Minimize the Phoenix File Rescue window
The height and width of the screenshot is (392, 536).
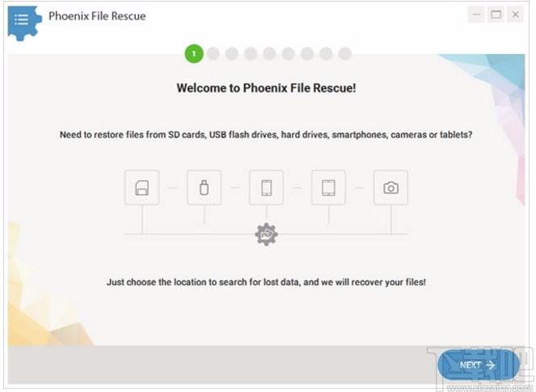click(x=478, y=15)
